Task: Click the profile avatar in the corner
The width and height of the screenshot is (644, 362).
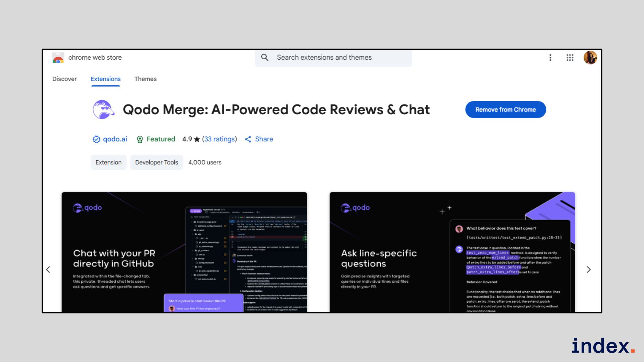Action: pos(590,58)
